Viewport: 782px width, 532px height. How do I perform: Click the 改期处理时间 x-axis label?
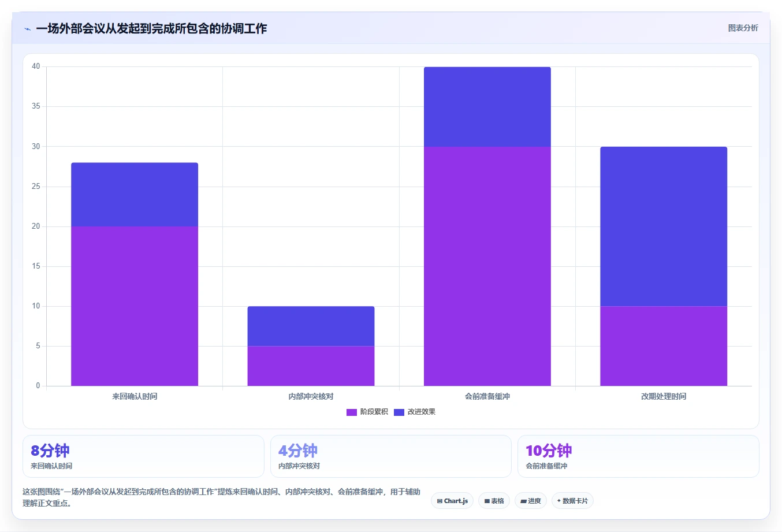[x=664, y=396]
